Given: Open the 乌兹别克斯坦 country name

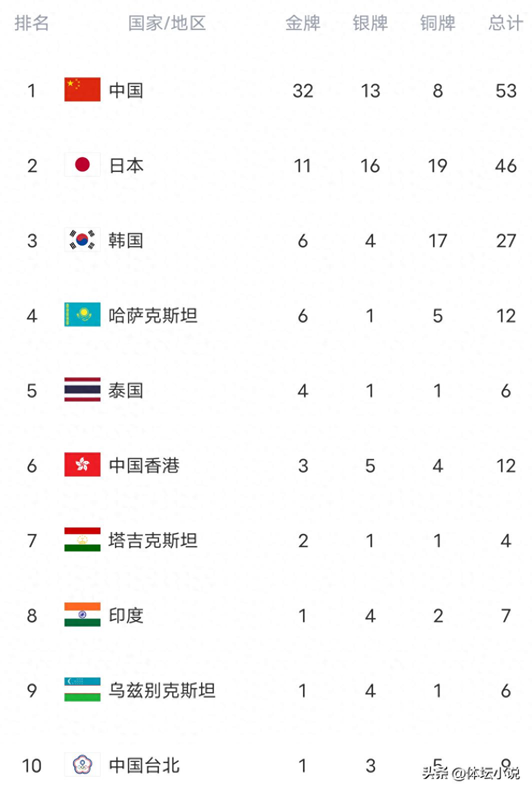Looking at the screenshot, I should [162, 690].
